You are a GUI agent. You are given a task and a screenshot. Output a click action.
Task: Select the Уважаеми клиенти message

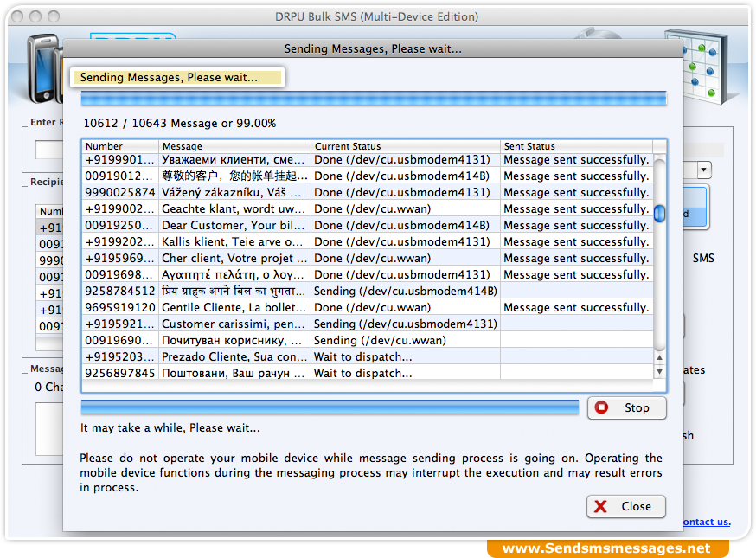(234, 160)
